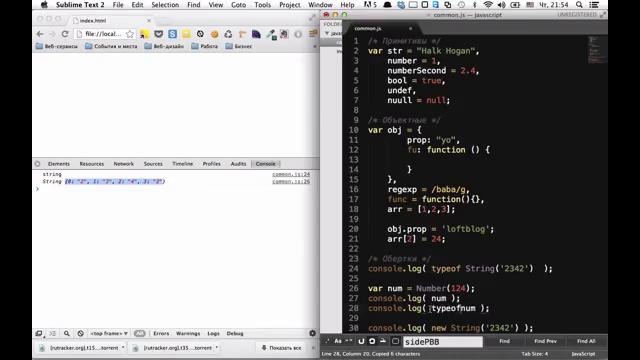Open the Tab Size: 4 status selector
This screenshot has width=640, height=360.
click(535, 354)
